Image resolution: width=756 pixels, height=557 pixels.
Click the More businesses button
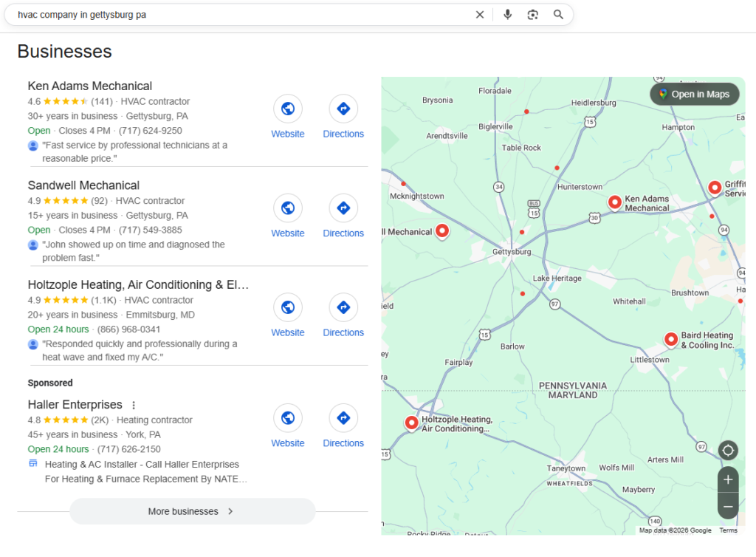[x=192, y=510]
